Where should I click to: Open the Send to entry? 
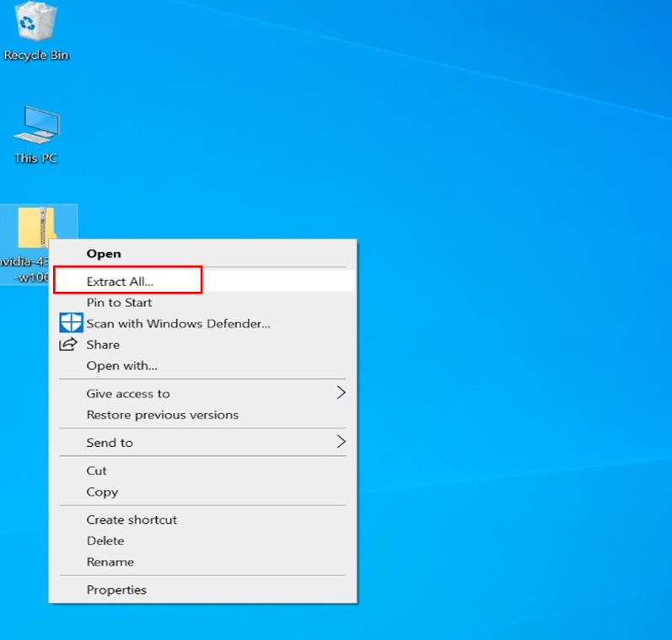pos(202,442)
